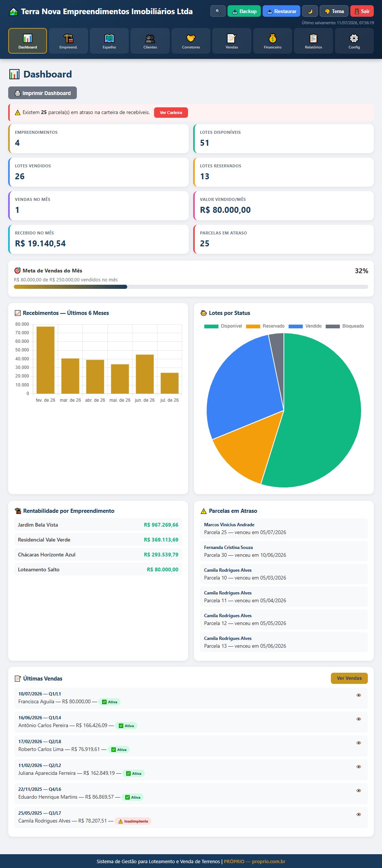
Task: Open the Tema palette button
Action: (334, 11)
